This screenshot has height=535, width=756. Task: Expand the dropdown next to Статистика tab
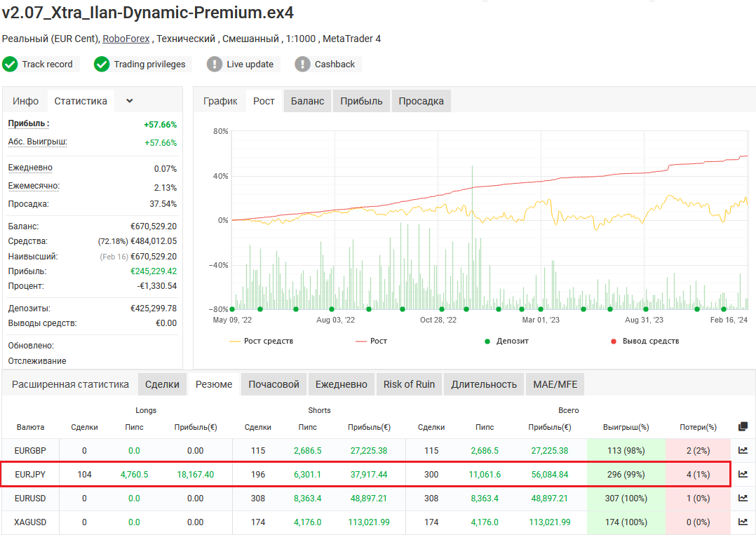(130, 101)
